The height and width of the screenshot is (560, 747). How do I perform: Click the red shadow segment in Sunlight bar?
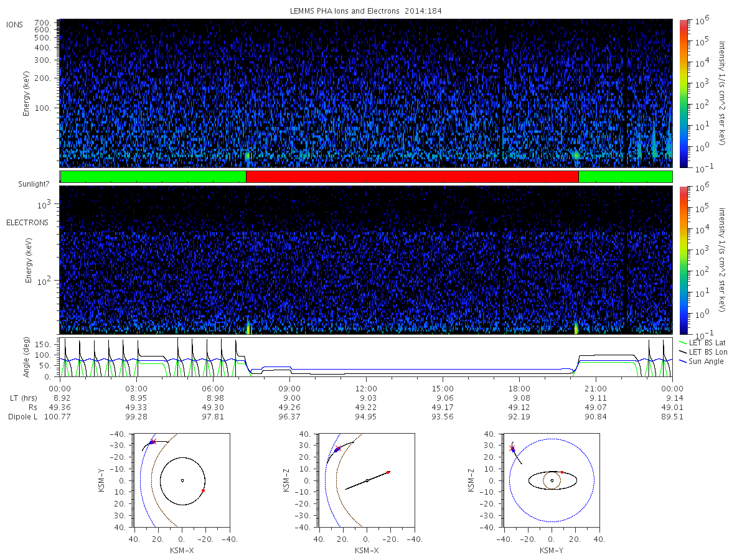(x=413, y=177)
